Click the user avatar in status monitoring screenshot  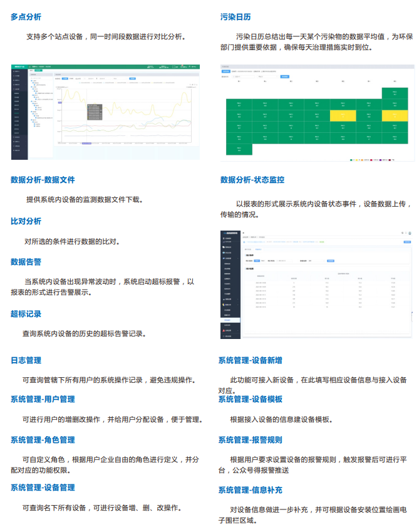tap(410, 232)
